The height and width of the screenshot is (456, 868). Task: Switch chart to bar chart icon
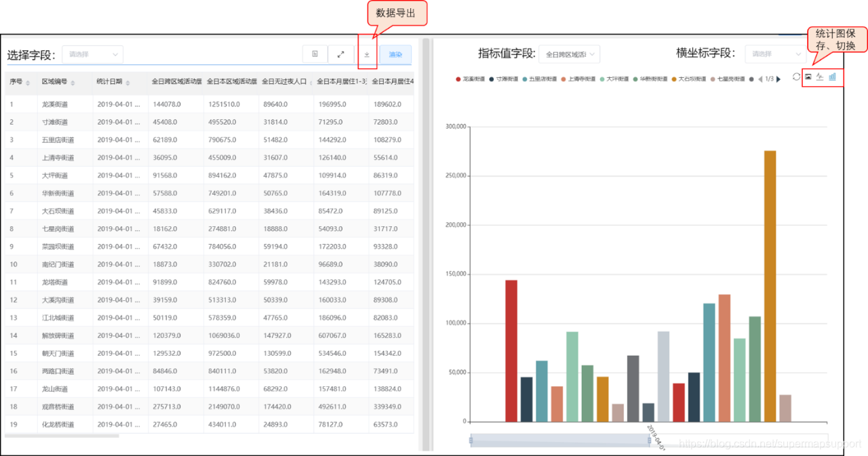click(x=832, y=77)
